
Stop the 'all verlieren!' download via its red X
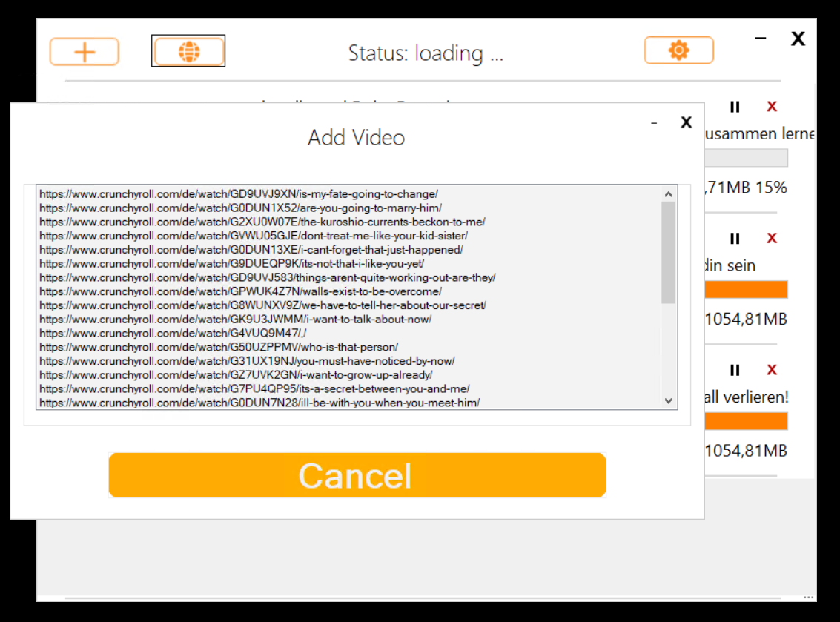coord(771,369)
